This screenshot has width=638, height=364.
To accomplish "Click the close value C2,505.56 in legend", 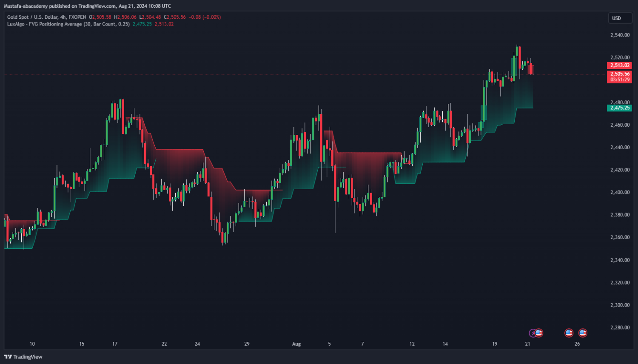I will coord(175,17).
